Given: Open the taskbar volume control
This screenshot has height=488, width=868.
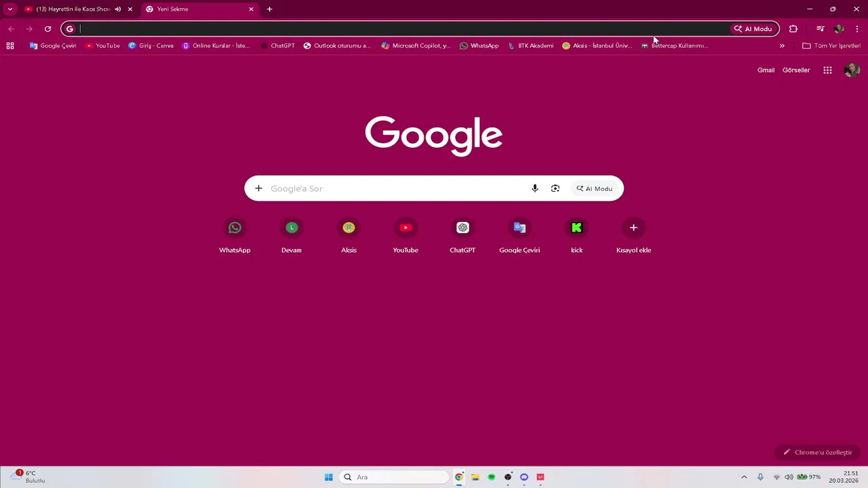Looking at the screenshot, I should [789, 477].
